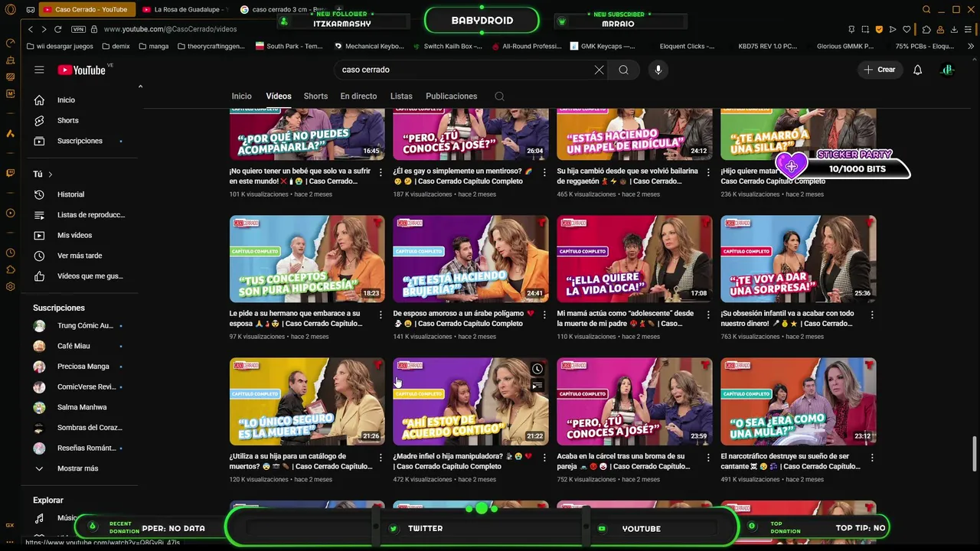The height and width of the screenshot is (551, 980).
Task: Toggle the VPN badge in address bar
Action: tap(78, 29)
